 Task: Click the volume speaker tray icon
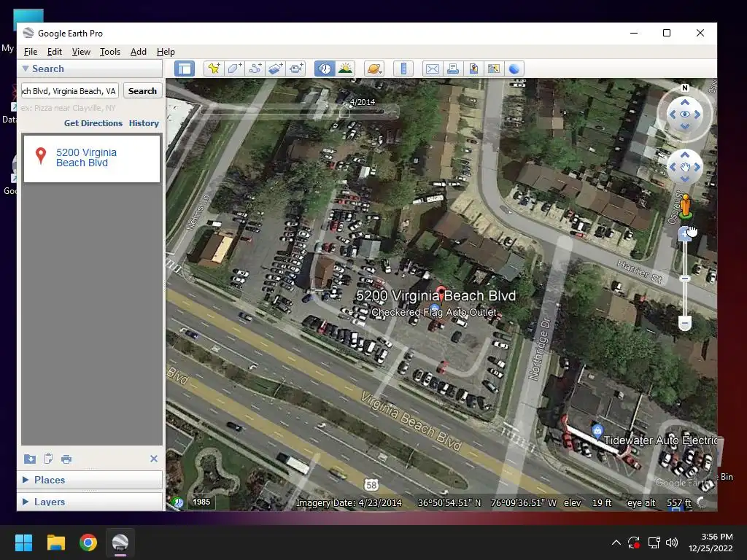coord(672,542)
